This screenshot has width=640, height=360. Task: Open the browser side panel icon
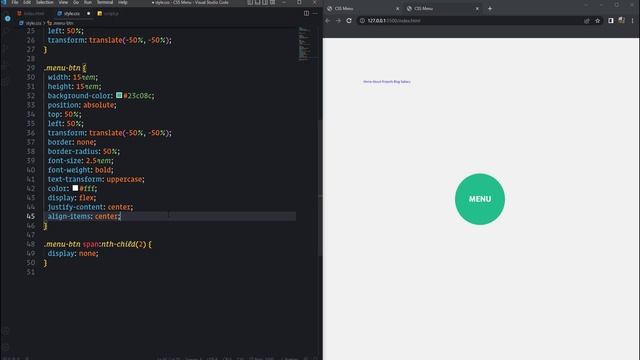[x=611, y=20]
